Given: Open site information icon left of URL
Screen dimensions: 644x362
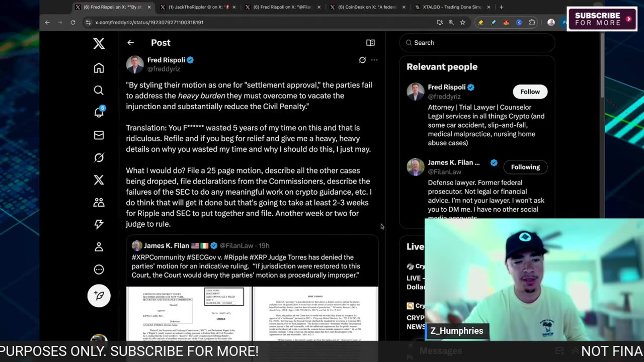Looking at the screenshot, I should point(89,22).
